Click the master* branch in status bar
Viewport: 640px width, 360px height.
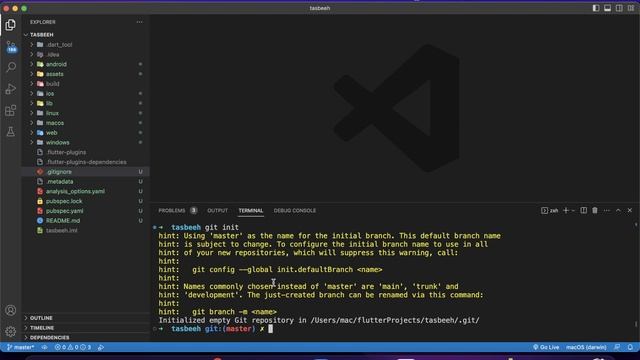pos(20,347)
